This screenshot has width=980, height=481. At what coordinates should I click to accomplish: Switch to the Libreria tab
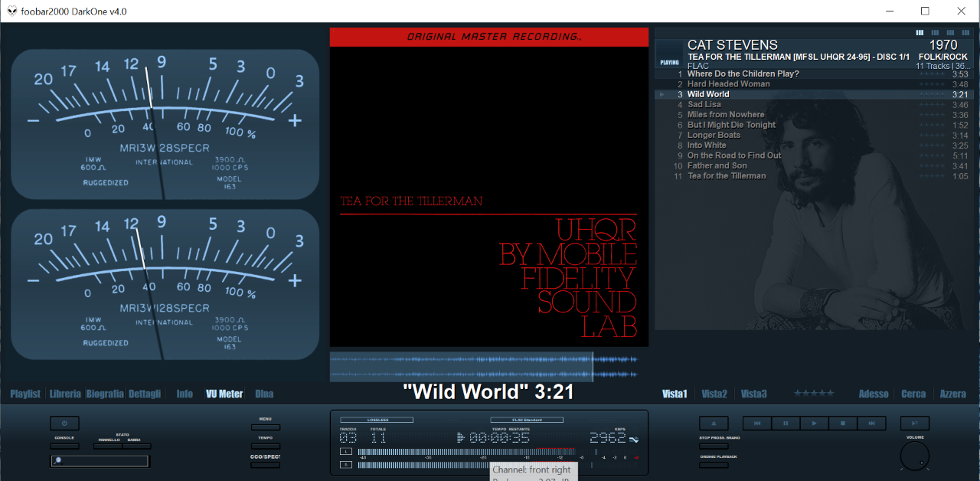[65, 394]
